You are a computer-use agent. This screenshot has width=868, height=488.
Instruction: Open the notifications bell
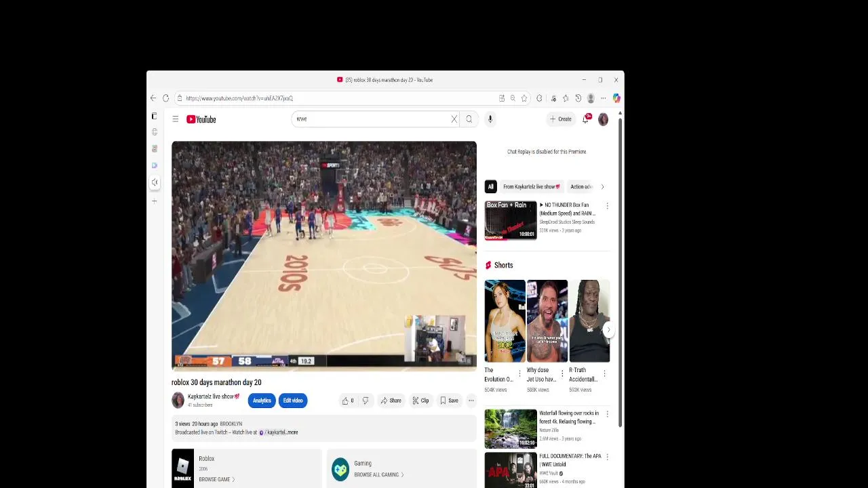(586, 119)
